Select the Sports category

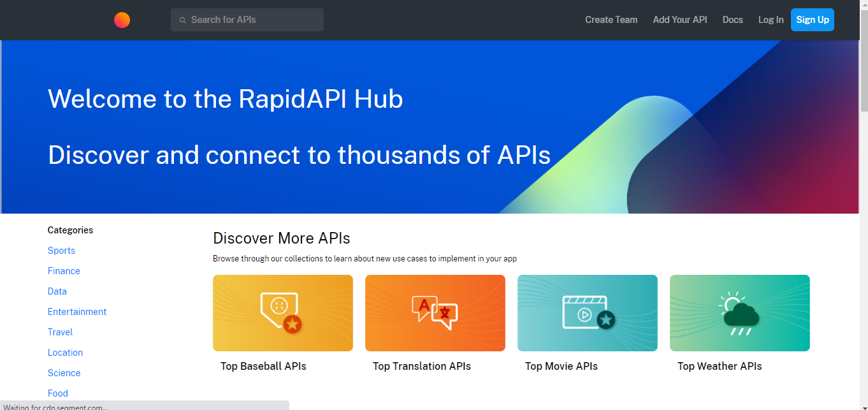point(61,251)
